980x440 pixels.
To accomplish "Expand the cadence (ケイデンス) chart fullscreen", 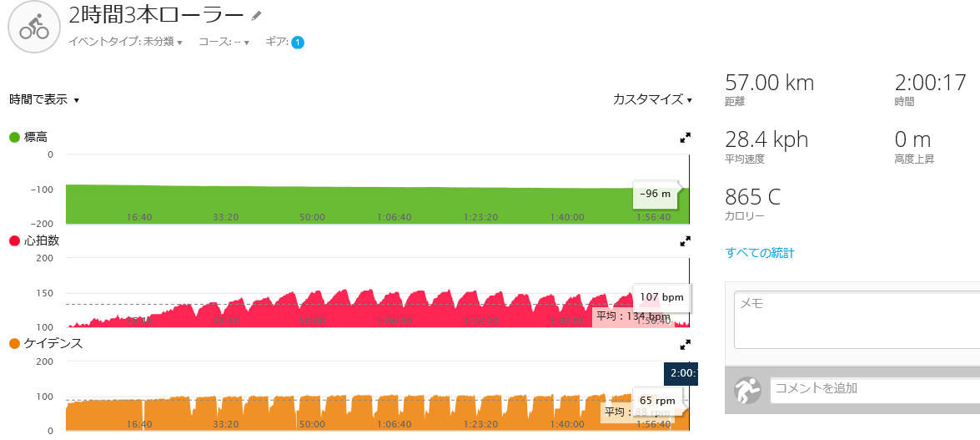I will (x=685, y=344).
